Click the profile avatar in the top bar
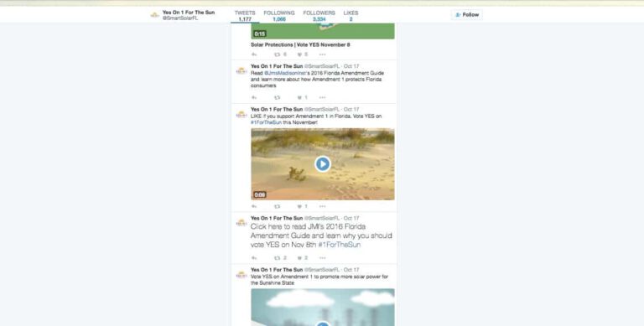 [155, 15]
